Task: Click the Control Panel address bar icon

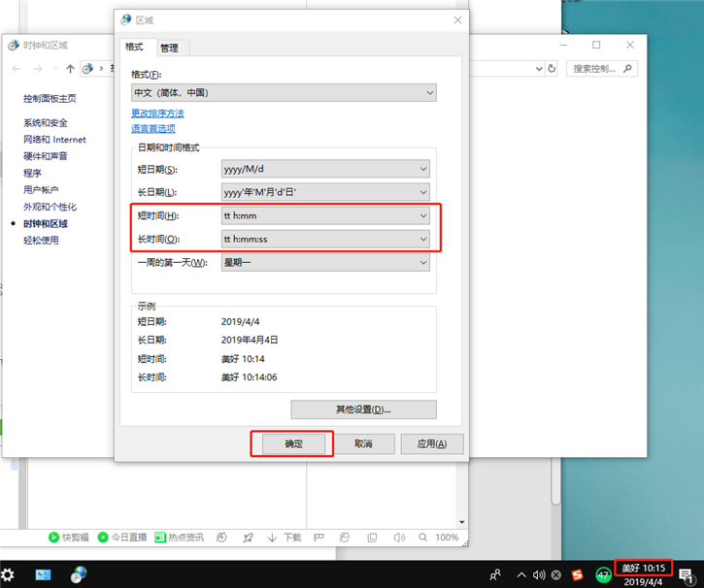Action: (88, 68)
